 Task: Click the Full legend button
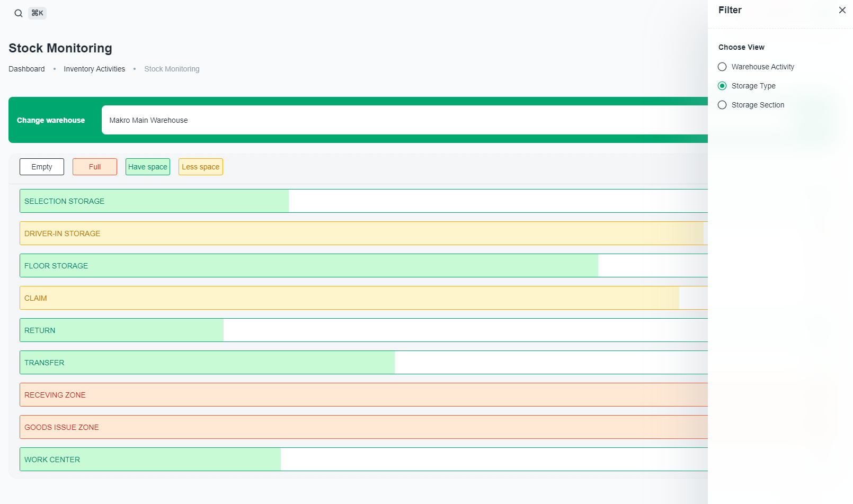[95, 167]
